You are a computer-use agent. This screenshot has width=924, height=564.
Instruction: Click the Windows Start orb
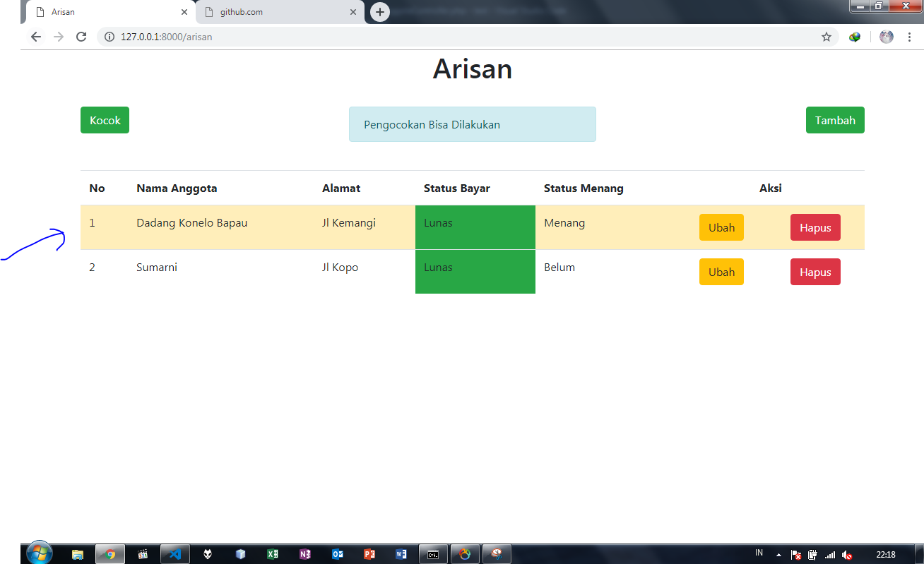[x=39, y=553]
